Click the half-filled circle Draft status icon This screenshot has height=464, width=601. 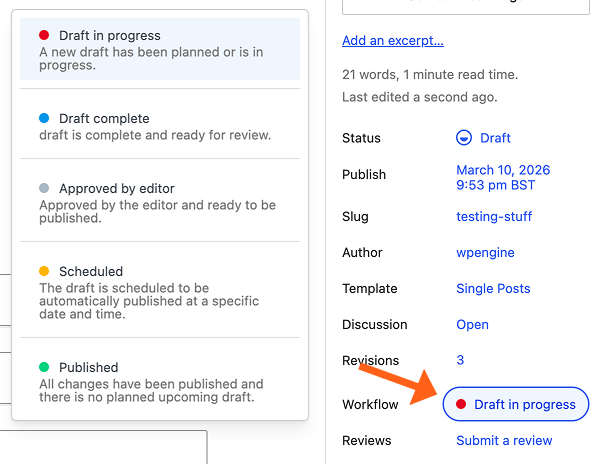tap(464, 138)
